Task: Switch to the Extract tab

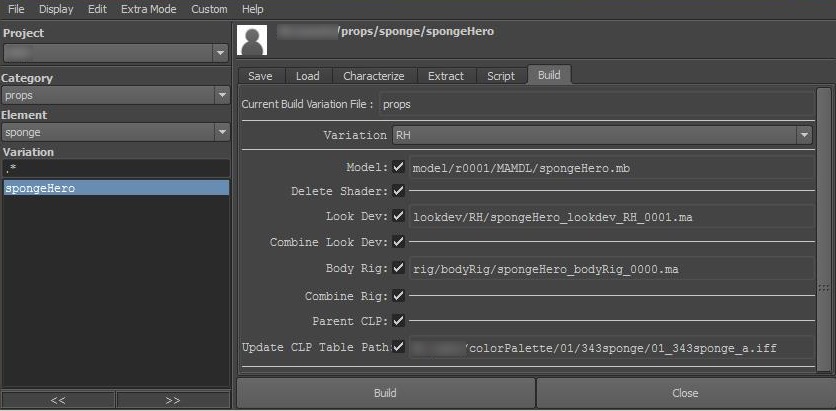Action: [x=446, y=76]
